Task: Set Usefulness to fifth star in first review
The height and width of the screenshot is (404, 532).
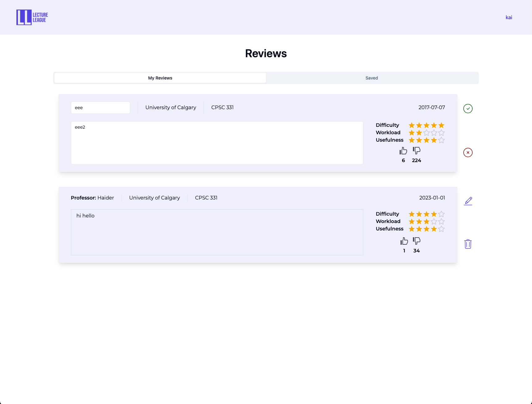Action: tap(441, 140)
